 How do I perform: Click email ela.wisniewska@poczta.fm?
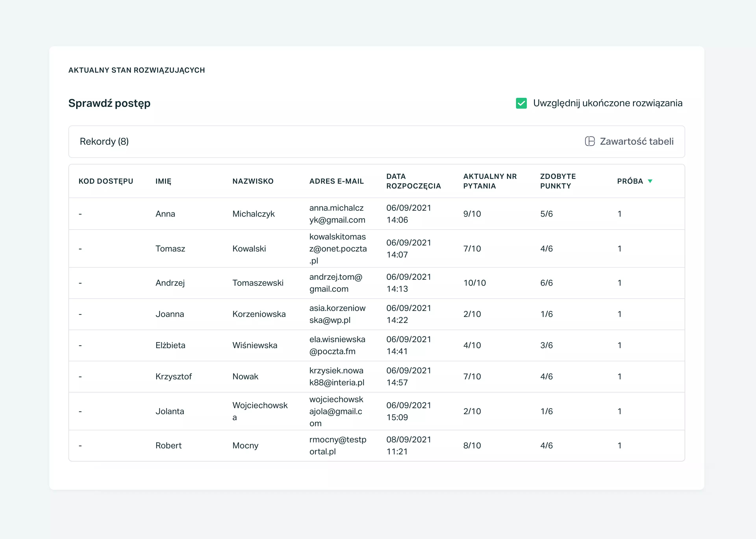click(337, 345)
